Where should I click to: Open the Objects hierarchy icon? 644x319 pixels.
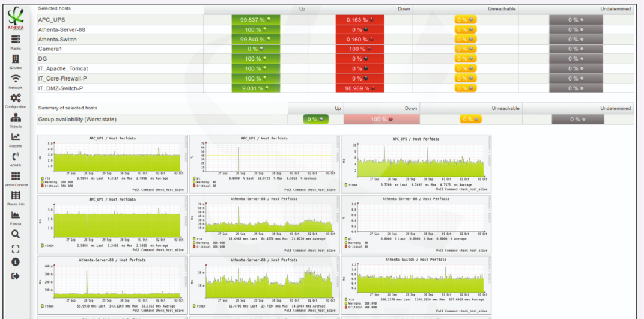point(16,117)
